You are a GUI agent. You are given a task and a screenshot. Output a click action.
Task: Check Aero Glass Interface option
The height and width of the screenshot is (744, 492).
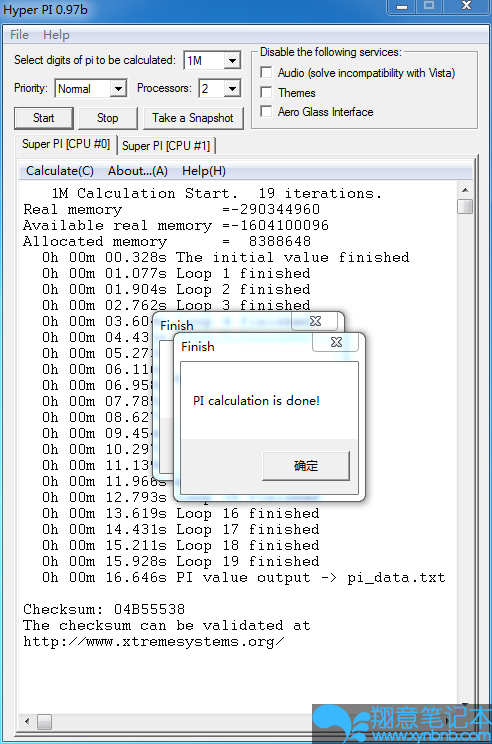pos(266,112)
